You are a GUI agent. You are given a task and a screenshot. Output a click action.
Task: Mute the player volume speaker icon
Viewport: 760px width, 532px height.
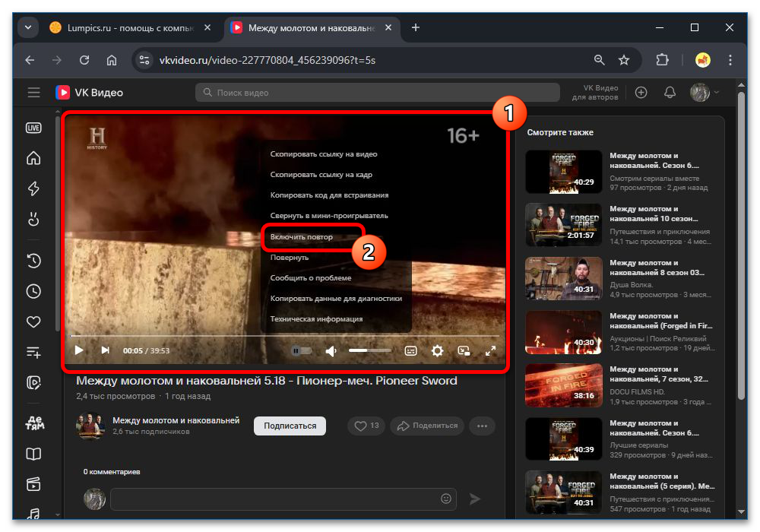331,351
